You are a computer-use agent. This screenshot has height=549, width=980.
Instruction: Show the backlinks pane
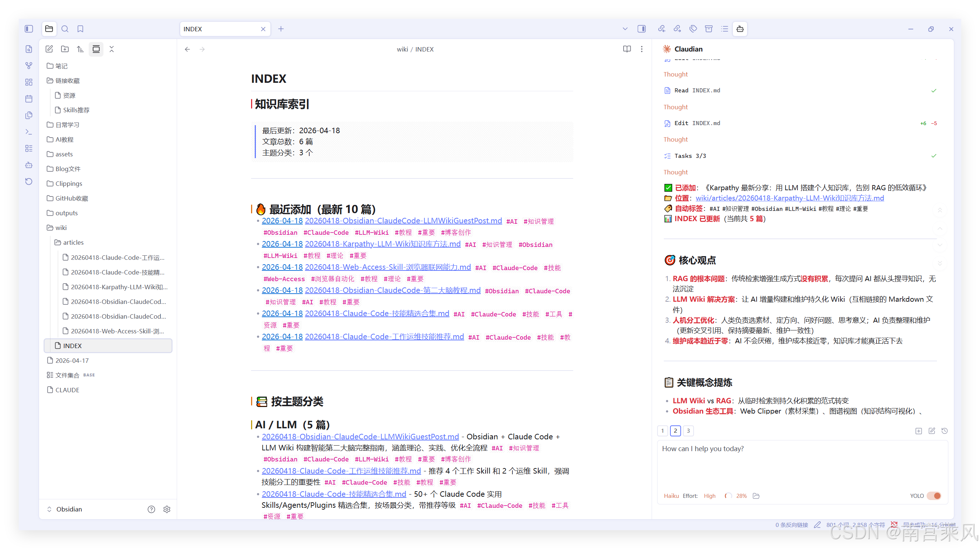(662, 29)
